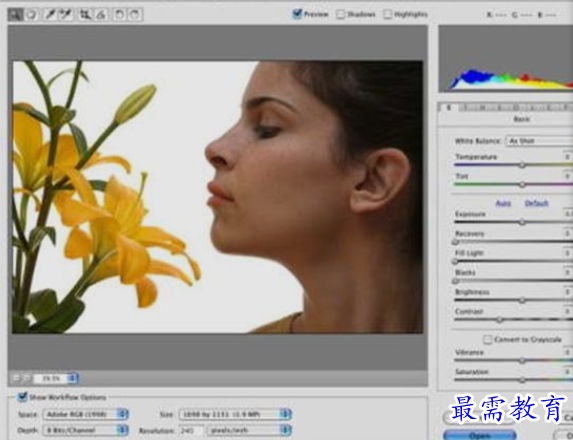Click the "Resolution:" label
The width and height of the screenshot is (573, 440).
click(x=157, y=430)
